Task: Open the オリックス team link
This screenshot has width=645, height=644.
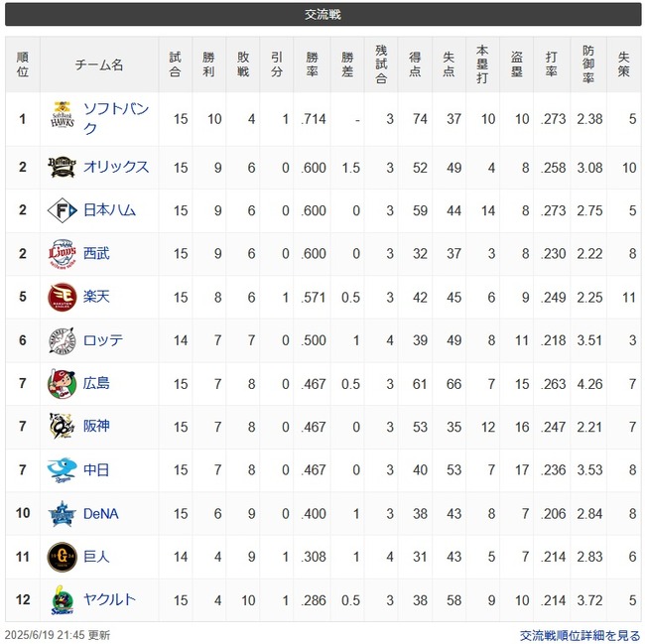Action: coord(116,167)
